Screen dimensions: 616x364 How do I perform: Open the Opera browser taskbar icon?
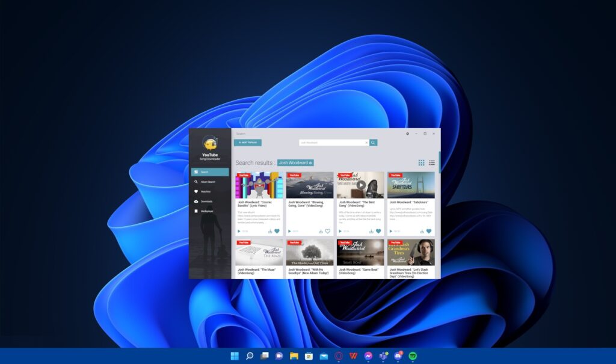pos(339,356)
